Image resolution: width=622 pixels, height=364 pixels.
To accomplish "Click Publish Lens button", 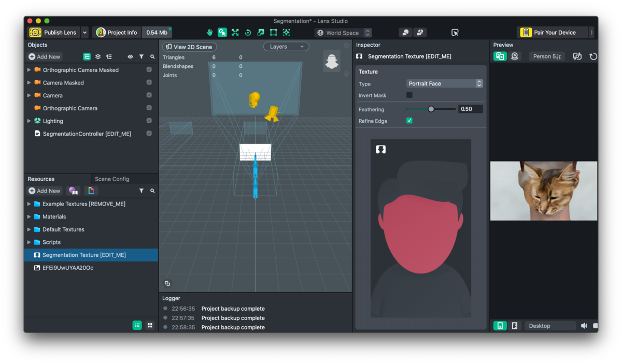I will pos(54,33).
